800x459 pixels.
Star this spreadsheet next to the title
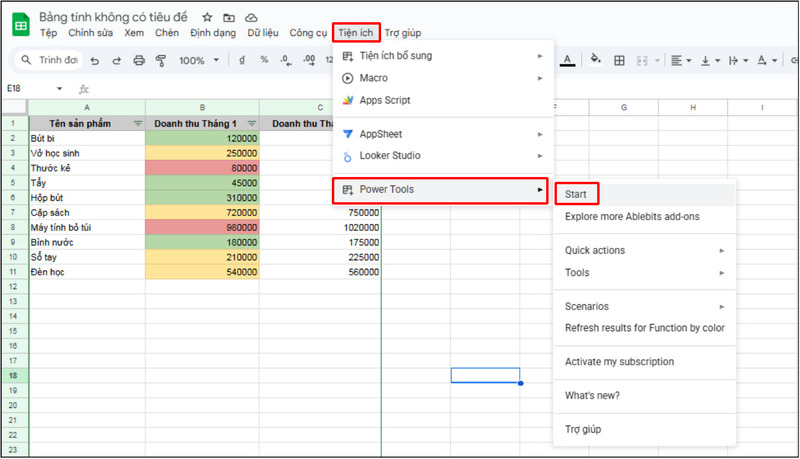[x=207, y=18]
